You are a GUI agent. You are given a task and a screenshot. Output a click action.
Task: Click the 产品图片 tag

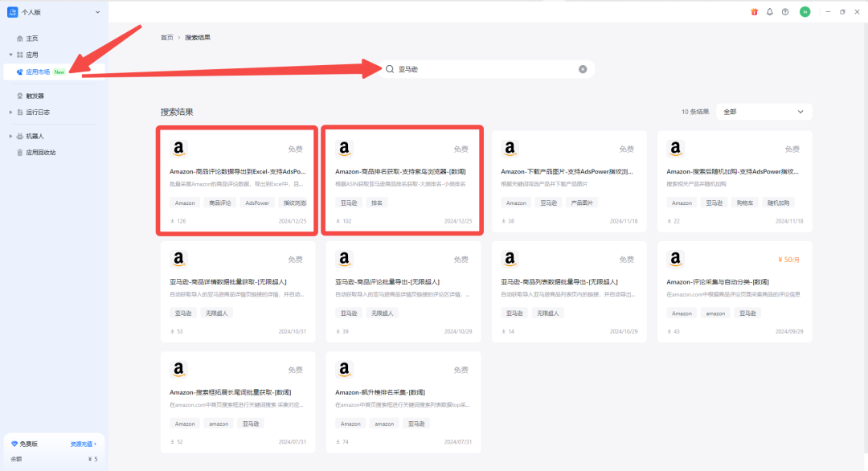point(583,203)
